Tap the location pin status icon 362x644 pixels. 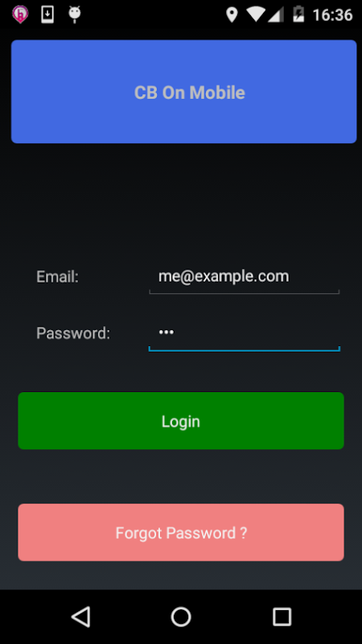[232, 15]
